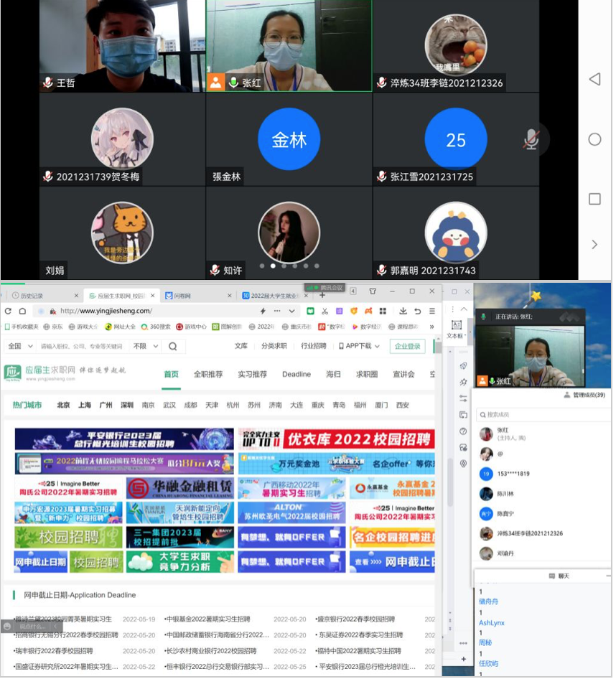Image resolution: width=616 pixels, height=679 pixels.
Task: Click the browser home icon
Action: coord(22,311)
